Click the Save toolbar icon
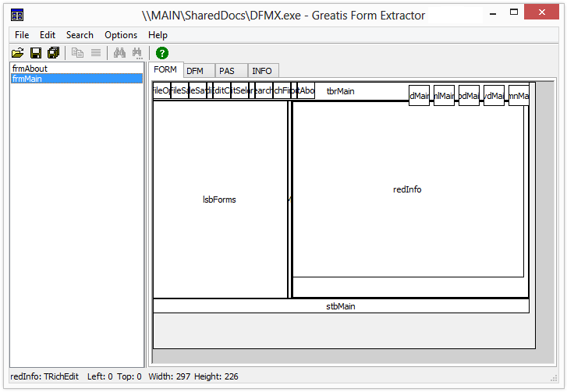Viewport: 567px width, 392px height. tap(36, 53)
